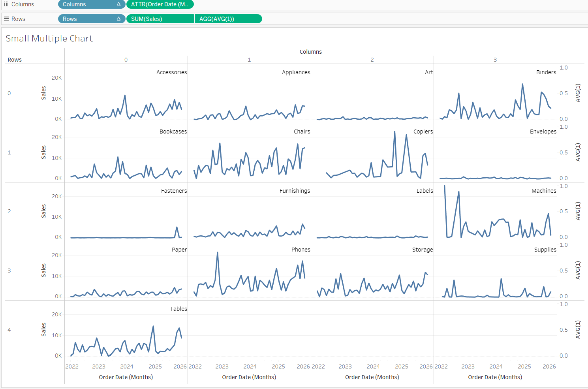
Task: Click the Small Multiple Chart title
Action: point(49,38)
